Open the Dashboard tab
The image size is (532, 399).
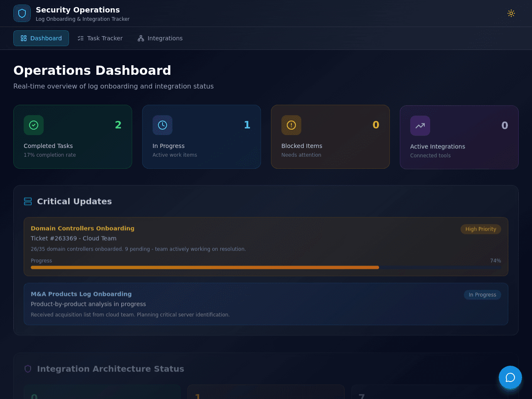[41, 38]
